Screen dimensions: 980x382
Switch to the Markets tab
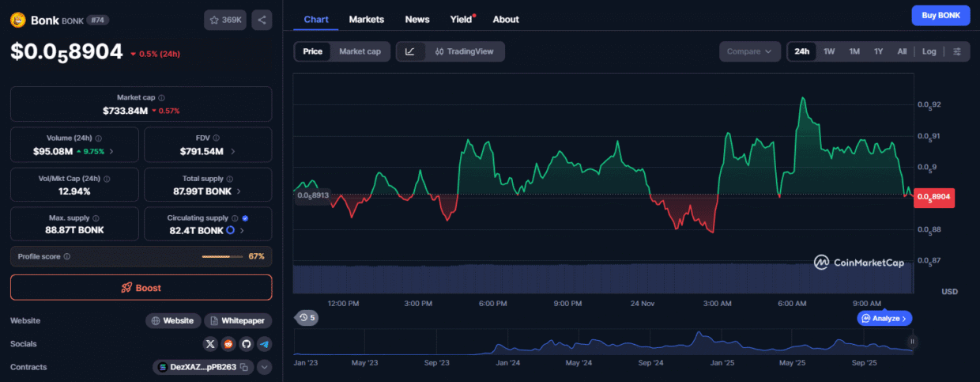coord(367,19)
